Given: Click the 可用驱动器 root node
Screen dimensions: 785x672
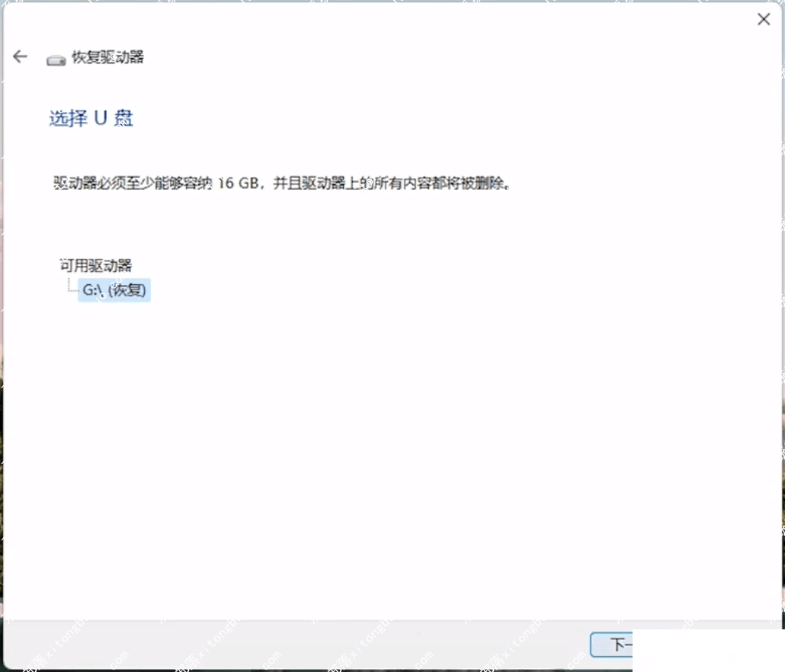Looking at the screenshot, I should (x=96, y=265).
